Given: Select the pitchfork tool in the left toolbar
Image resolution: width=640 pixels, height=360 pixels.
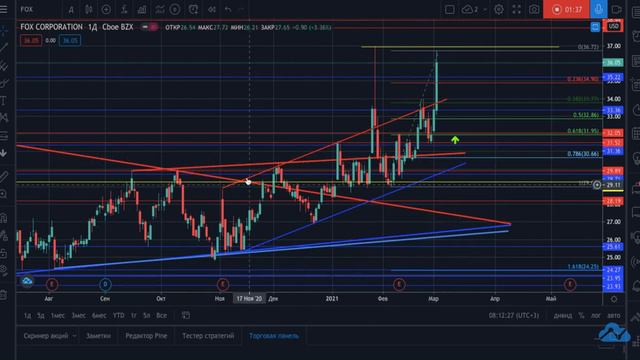Looking at the screenshot, I should 4,65.
